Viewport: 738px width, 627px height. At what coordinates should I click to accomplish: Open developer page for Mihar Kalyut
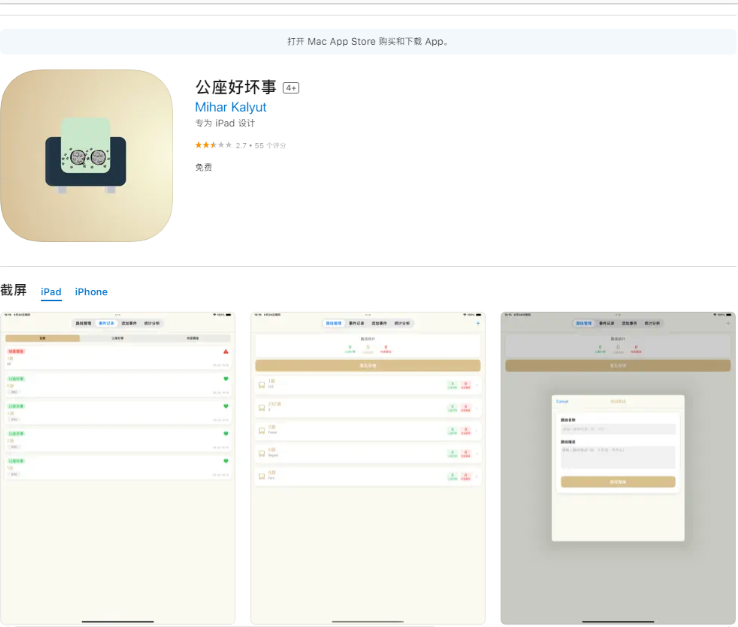[231, 107]
